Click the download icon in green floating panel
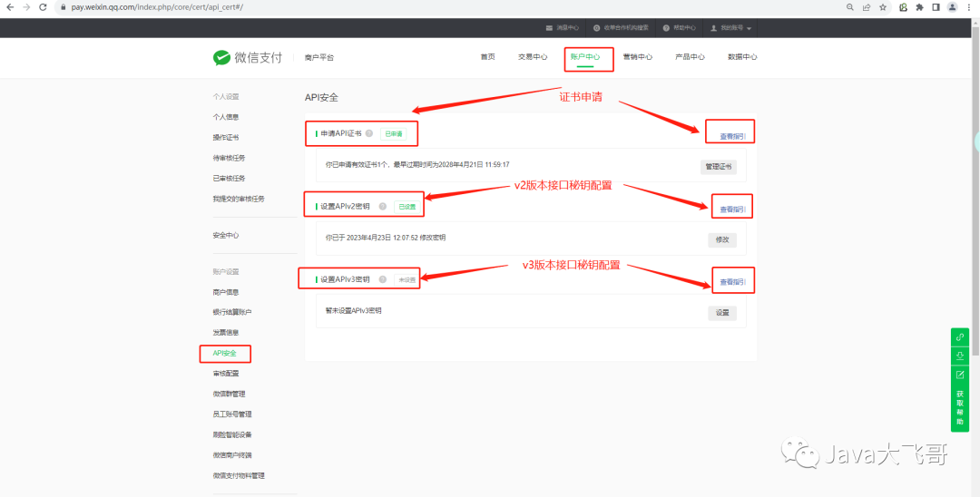980x497 pixels. [x=960, y=356]
